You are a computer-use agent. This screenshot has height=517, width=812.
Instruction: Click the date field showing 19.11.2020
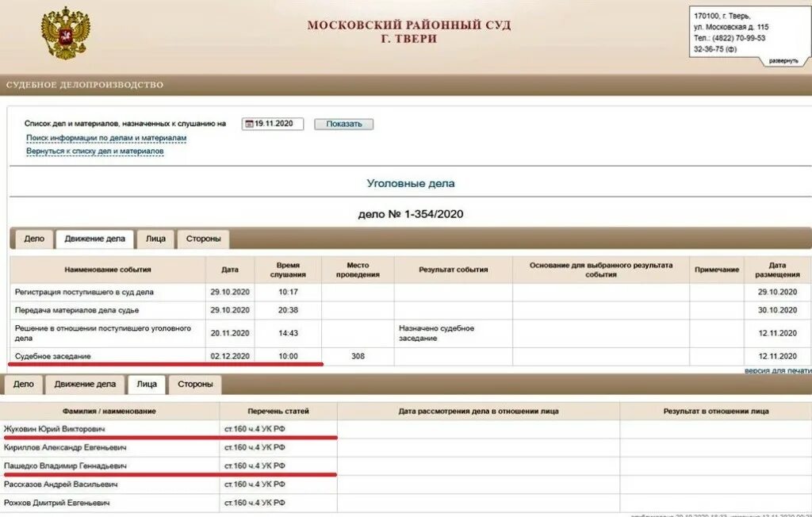(273, 124)
